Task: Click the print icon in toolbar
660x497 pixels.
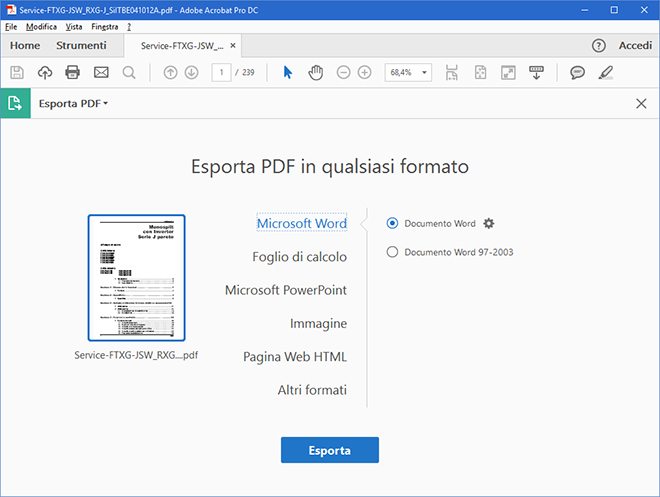Action: [72, 73]
